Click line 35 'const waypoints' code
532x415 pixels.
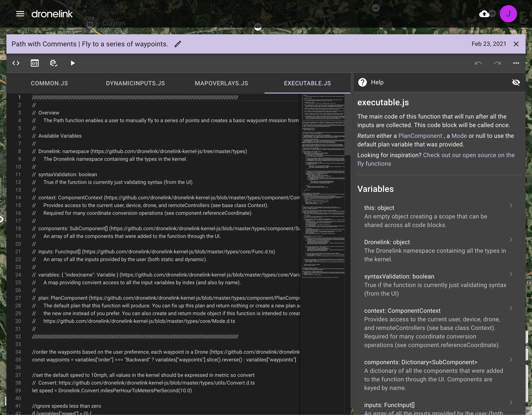[x=164, y=359]
